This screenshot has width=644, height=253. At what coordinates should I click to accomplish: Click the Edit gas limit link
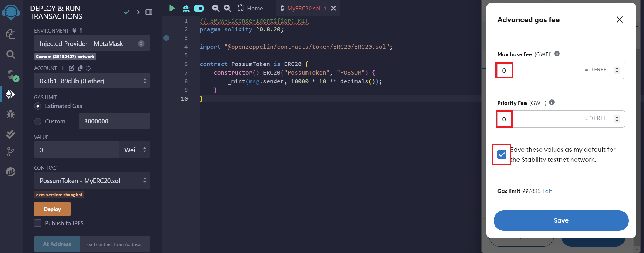tap(547, 191)
